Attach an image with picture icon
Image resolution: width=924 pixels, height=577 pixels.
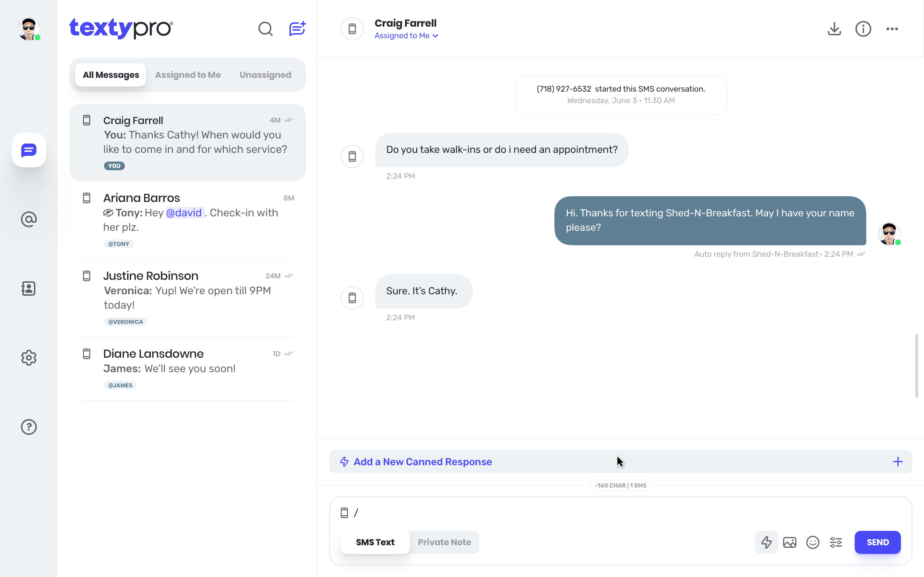point(790,542)
